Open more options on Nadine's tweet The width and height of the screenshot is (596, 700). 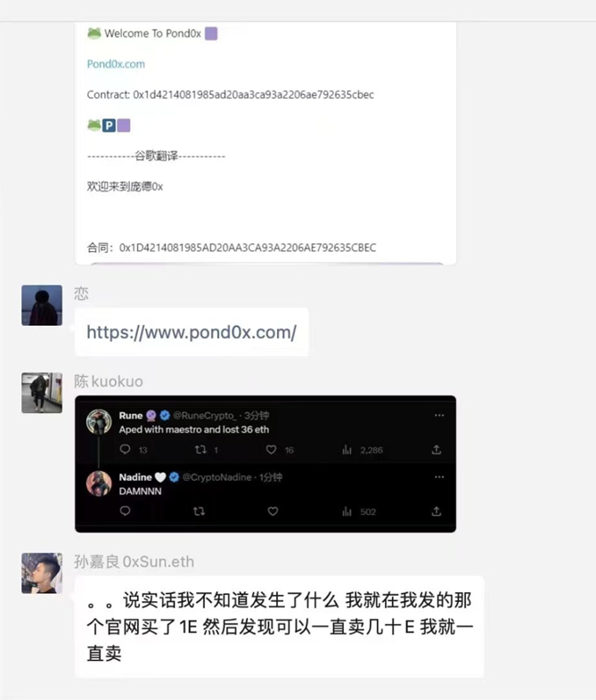(439, 476)
